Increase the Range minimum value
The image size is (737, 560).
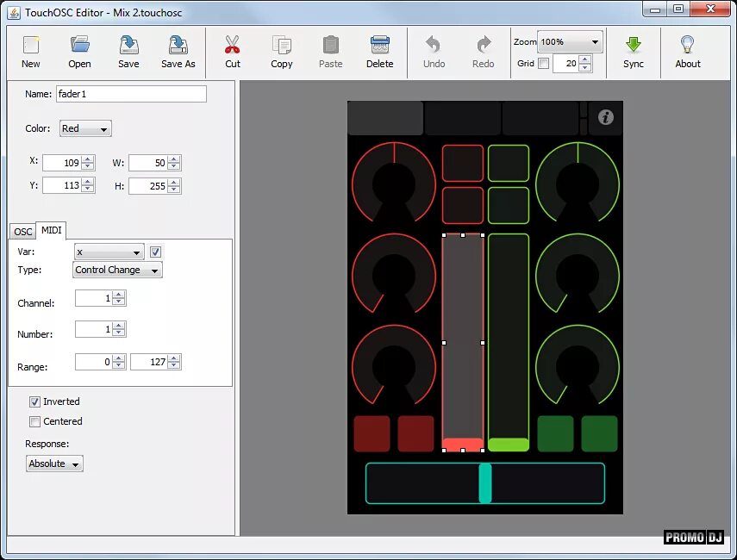pos(119,358)
